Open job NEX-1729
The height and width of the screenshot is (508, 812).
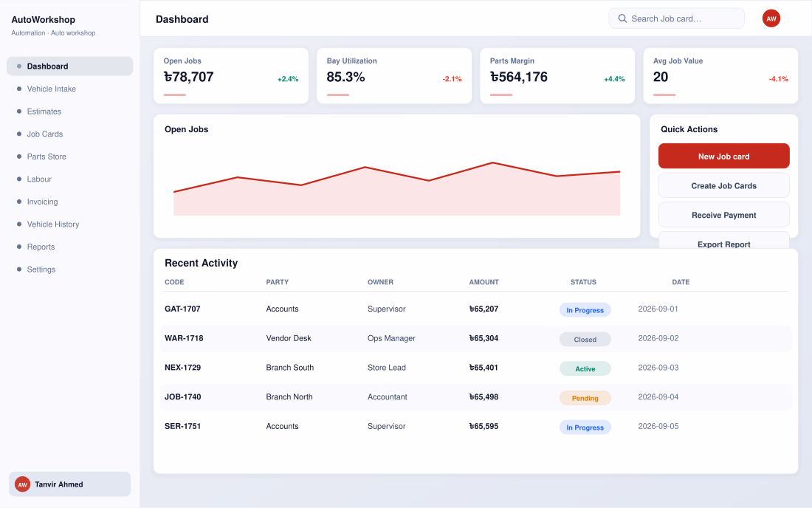click(183, 368)
